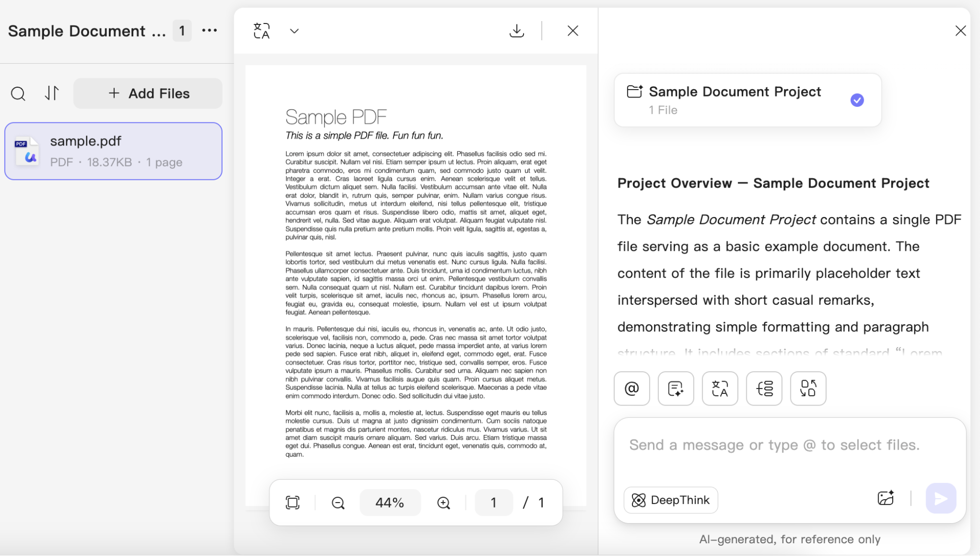Click the rotate/convert icon next to mind map

coord(807,388)
